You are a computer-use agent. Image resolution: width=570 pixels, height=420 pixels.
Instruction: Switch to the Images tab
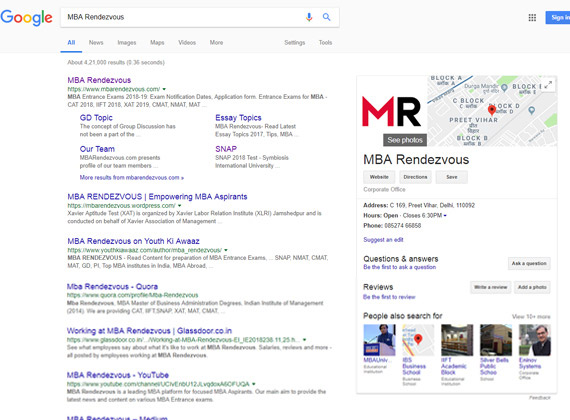[127, 43]
